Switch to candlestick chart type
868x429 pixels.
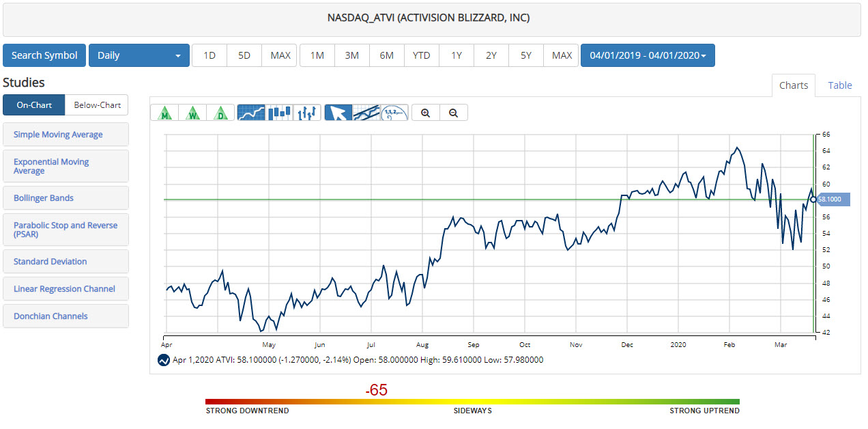click(x=279, y=113)
